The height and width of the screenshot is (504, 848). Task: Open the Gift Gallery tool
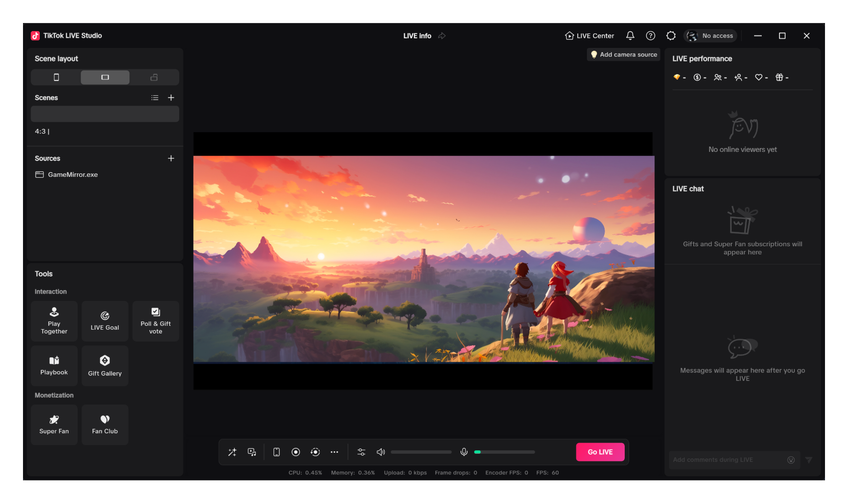tap(105, 366)
